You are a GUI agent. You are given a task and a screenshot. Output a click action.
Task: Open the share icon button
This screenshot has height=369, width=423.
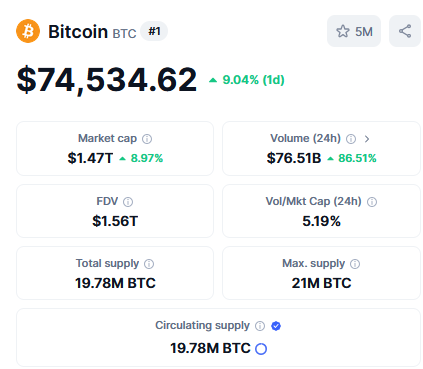click(405, 31)
